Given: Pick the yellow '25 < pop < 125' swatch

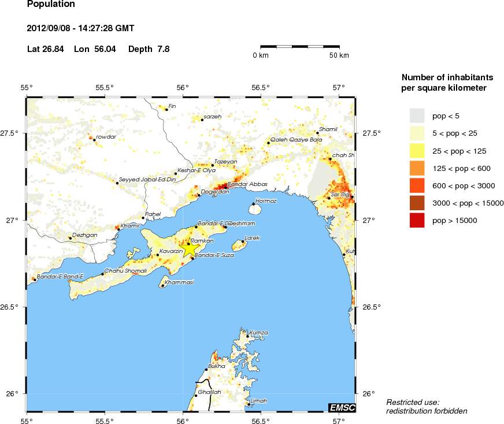Looking at the screenshot, I should coord(417,151).
